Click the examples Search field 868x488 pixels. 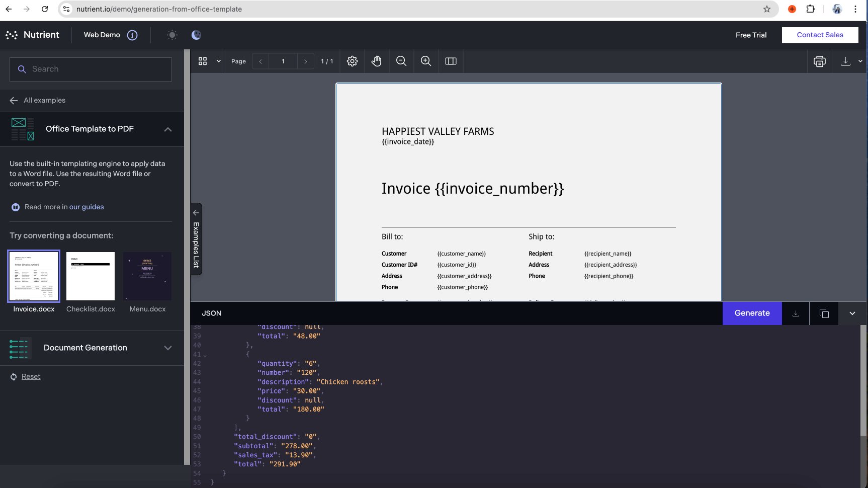click(x=91, y=69)
